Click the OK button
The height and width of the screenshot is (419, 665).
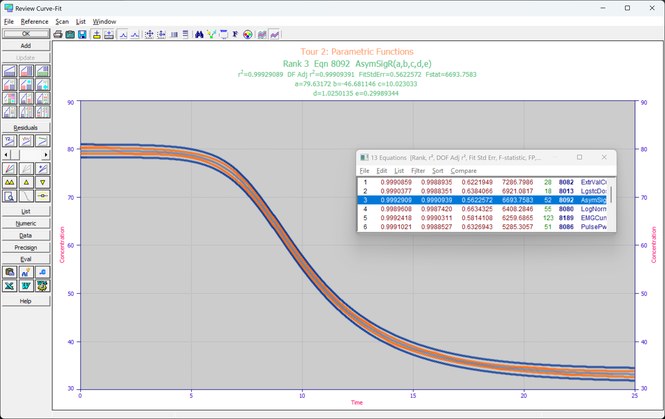26,34
